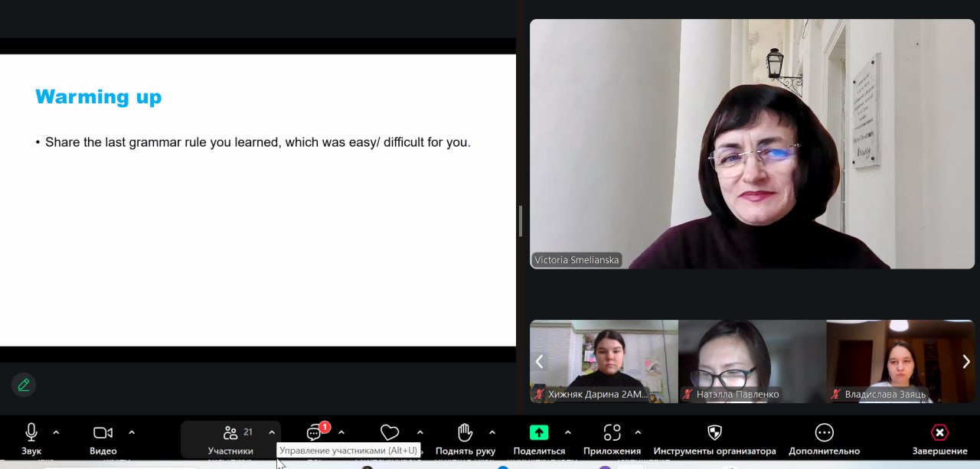Toggle camera with the Видео button
The height and width of the screenshot is (469, 980).
click(103, 433)
